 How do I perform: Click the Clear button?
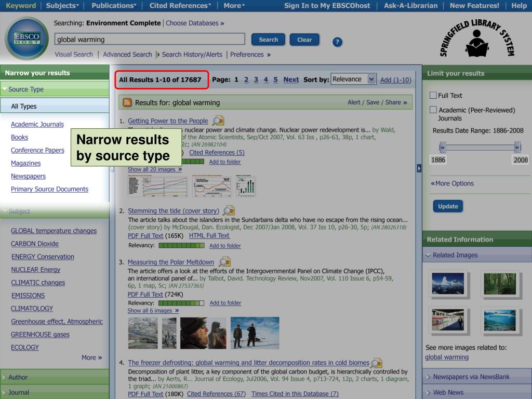(x=304, y=39)
